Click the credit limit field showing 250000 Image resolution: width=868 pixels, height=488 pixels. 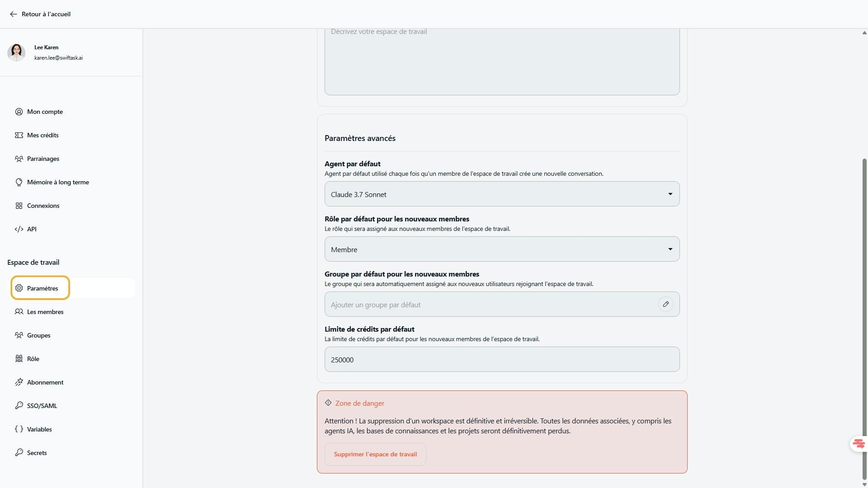pos(502,360)
